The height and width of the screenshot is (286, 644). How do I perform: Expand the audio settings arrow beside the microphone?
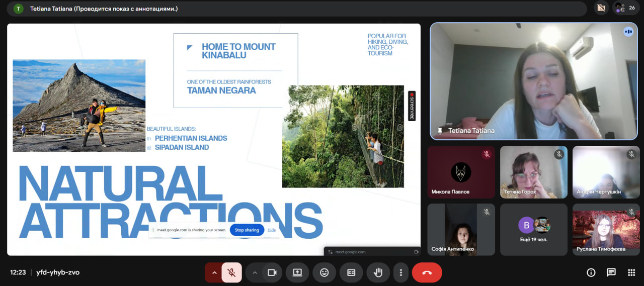pyautogui.click(x=214, y=272)
